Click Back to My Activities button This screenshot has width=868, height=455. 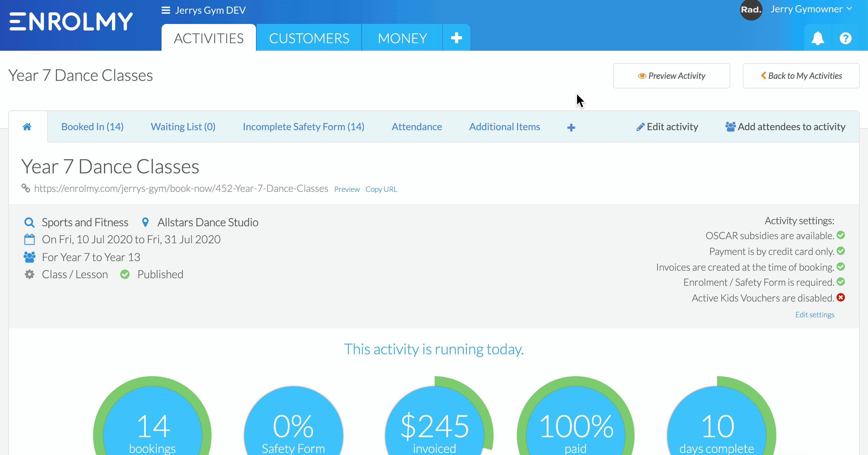click(x=801, y=76)
